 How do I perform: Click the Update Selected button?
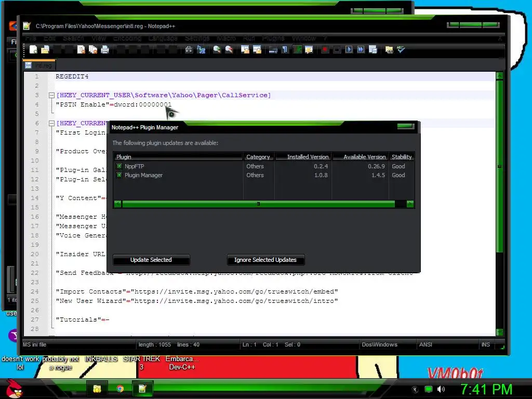coord(151,260)
